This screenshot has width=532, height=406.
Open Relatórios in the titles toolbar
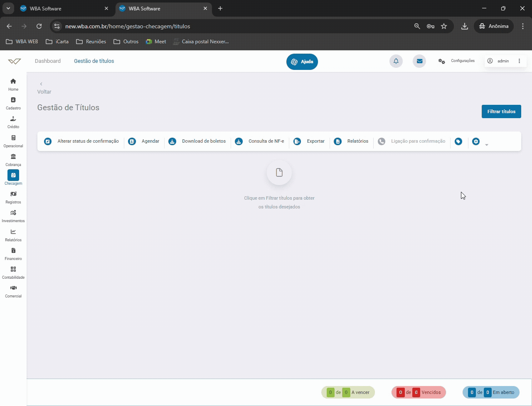pos(351,141)
